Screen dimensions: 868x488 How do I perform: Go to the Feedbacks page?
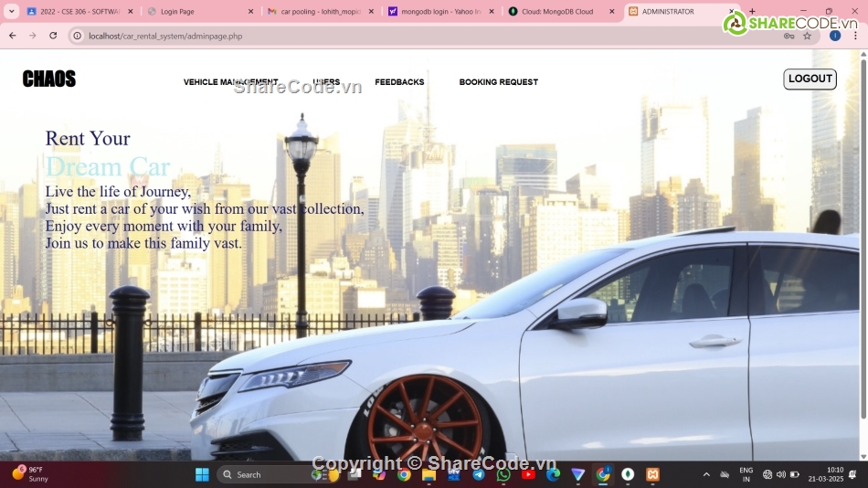[399, 82]
